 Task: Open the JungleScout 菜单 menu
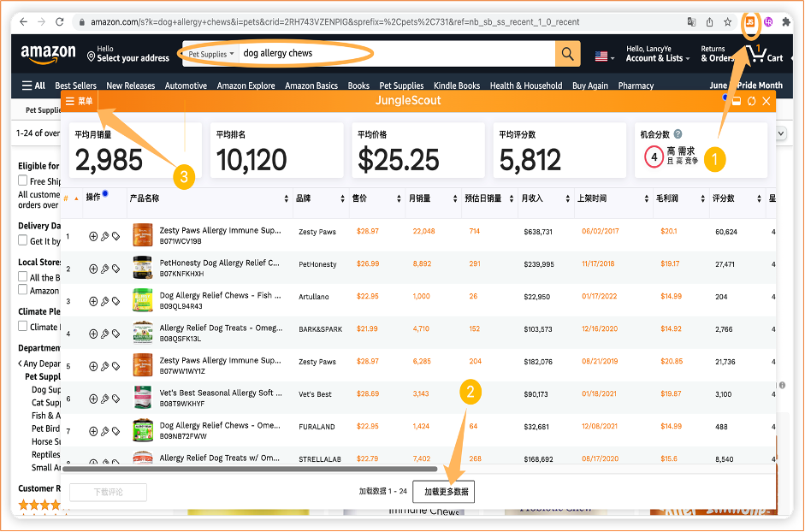coord(79,101)
